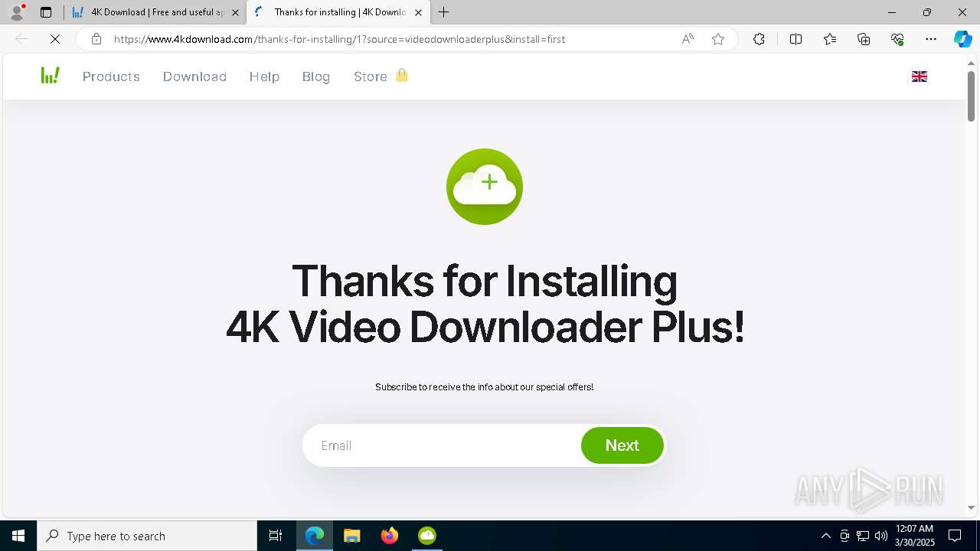Open Task View on taskbar
The height and width of the screenshot is (551, 980).
pyautogui.click(x=276, y=536)
